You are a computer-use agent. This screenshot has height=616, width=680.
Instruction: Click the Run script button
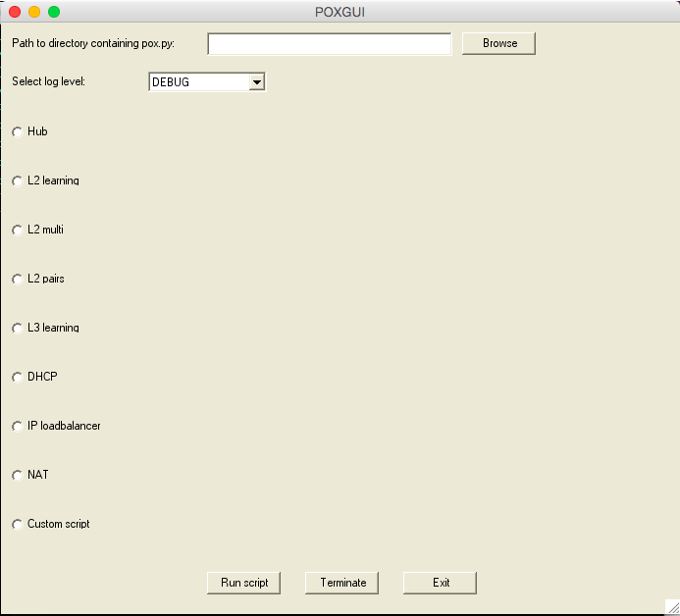(243, 583)
